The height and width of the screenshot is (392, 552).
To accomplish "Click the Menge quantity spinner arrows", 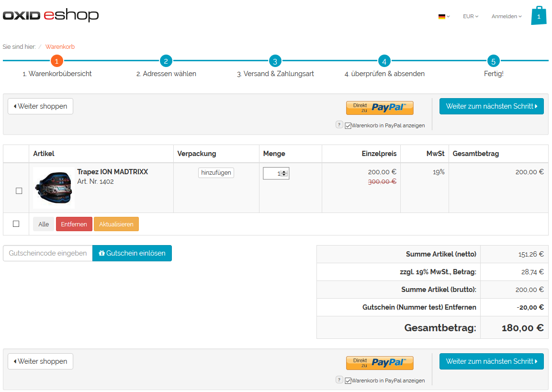I will coord(284,173).
